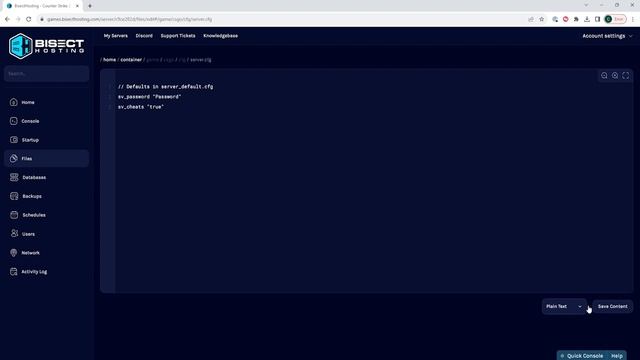Click the sv_cheats "true" line
This screenshot has width=640, height=360.
click(x=141, y=107)
